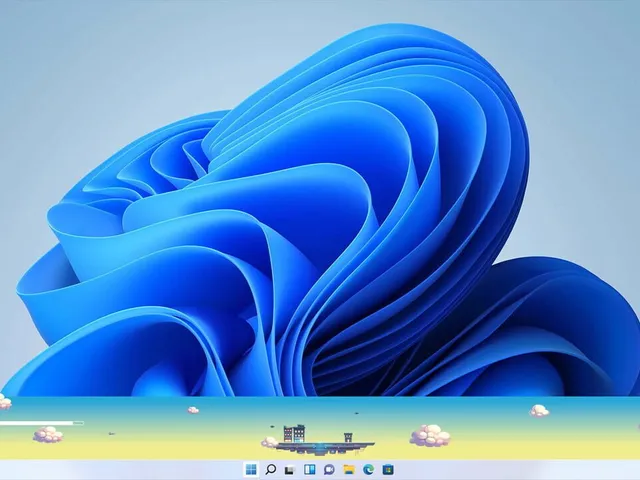
Task: Open Task View on the taskbar
Action: coord(289,470)
